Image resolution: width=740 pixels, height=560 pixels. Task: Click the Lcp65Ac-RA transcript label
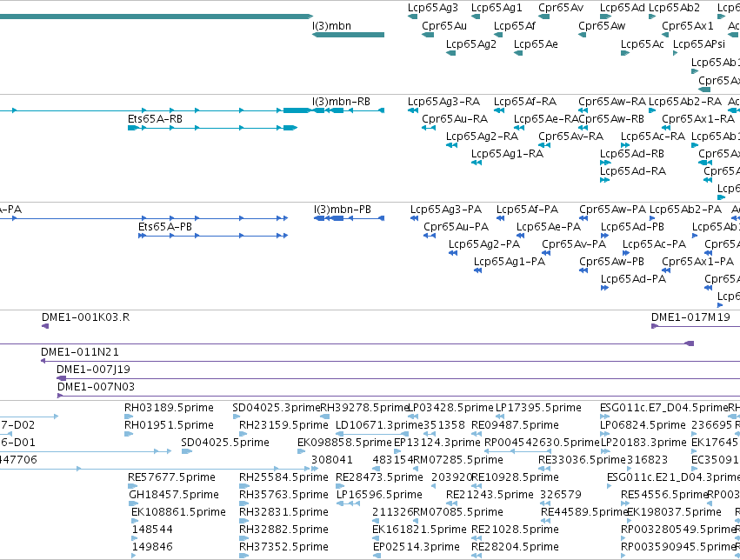(x=653, y=137)
